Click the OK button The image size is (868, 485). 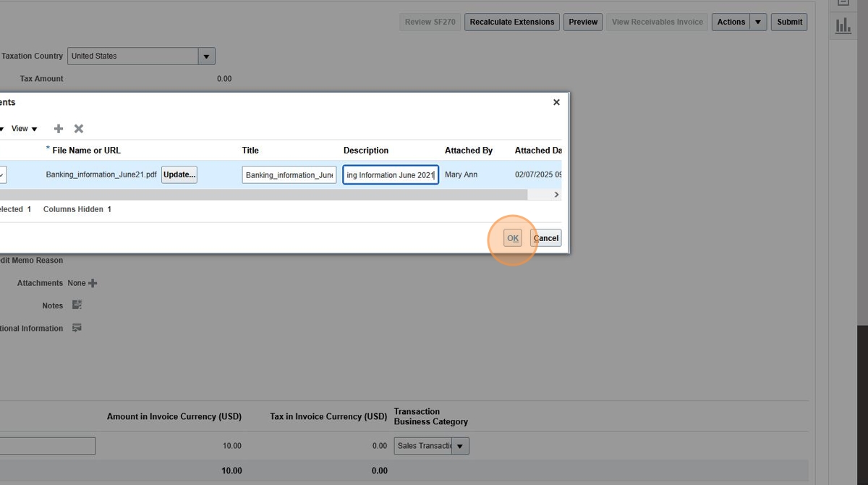pyautogui.click(x=512, y=238)
